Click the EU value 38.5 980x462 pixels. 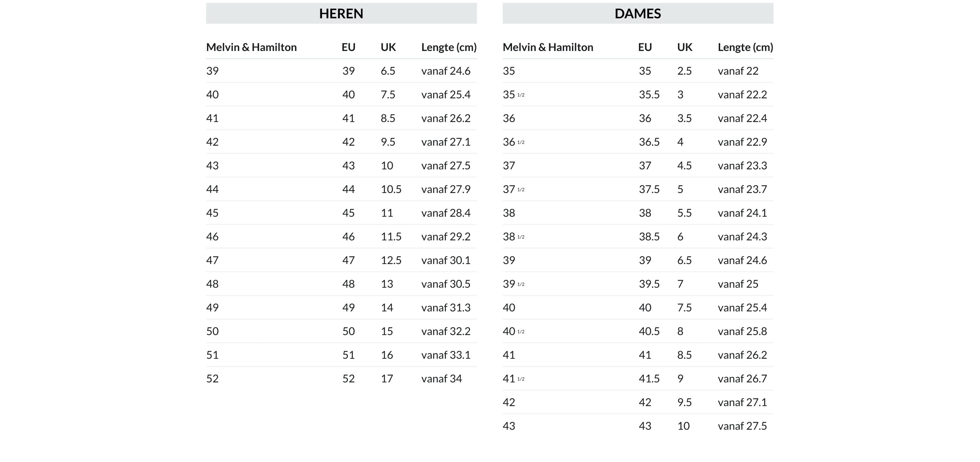pyautogui.click(x=649, y=237)
